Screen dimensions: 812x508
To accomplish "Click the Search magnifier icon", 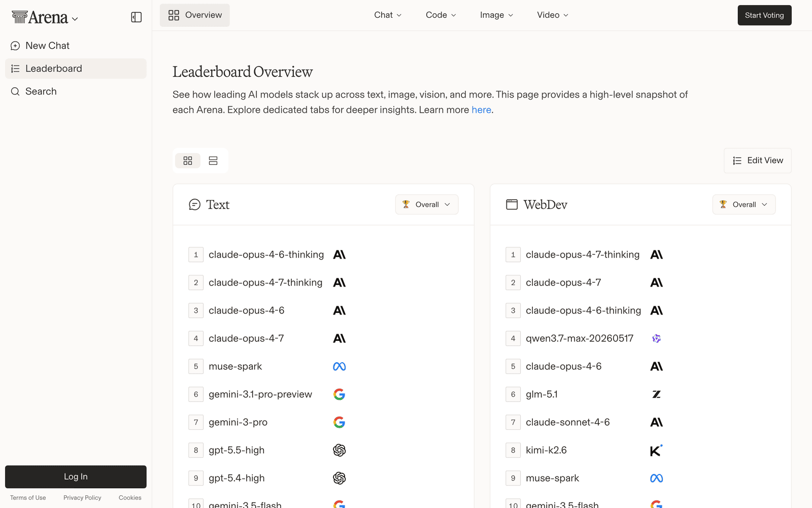I will click(15, 91).
